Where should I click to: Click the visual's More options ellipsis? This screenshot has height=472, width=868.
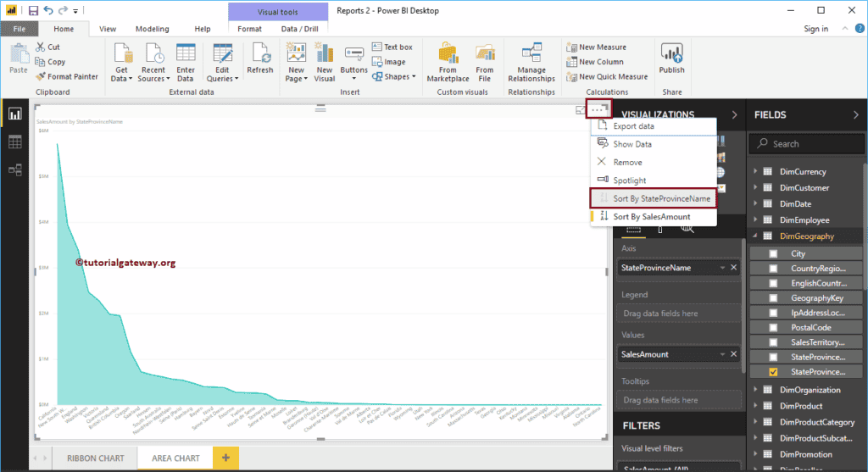click(599, 109)
